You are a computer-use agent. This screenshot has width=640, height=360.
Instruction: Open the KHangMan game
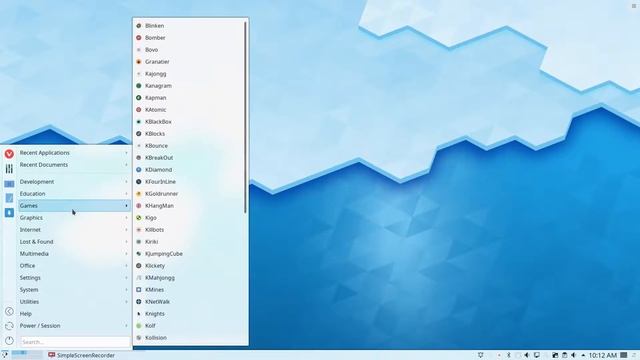pos(189,206)
